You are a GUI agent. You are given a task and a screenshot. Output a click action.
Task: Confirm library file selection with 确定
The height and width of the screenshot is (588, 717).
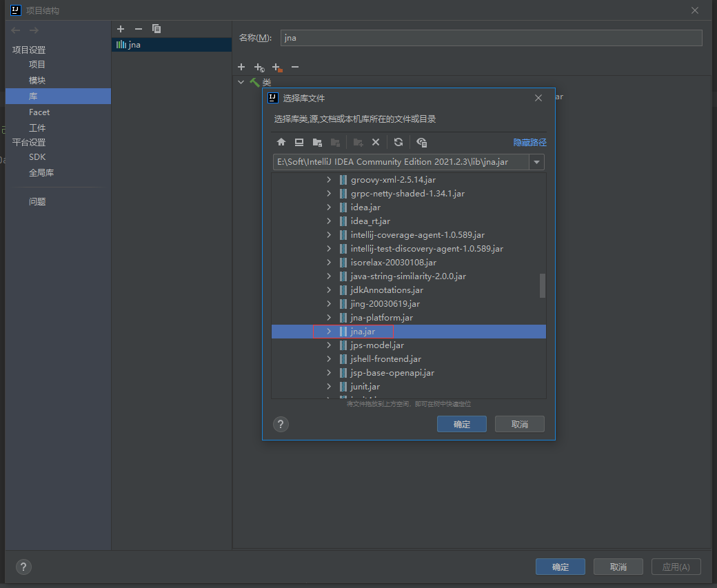462,425
